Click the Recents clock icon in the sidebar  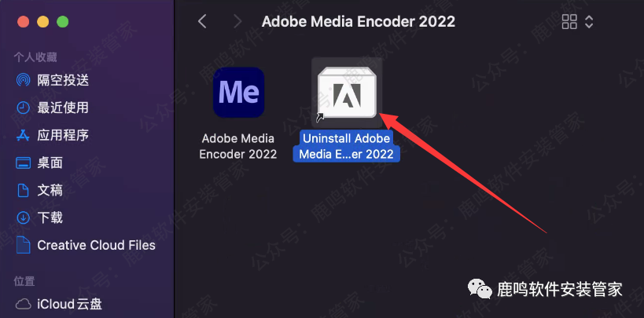[23, 108]
